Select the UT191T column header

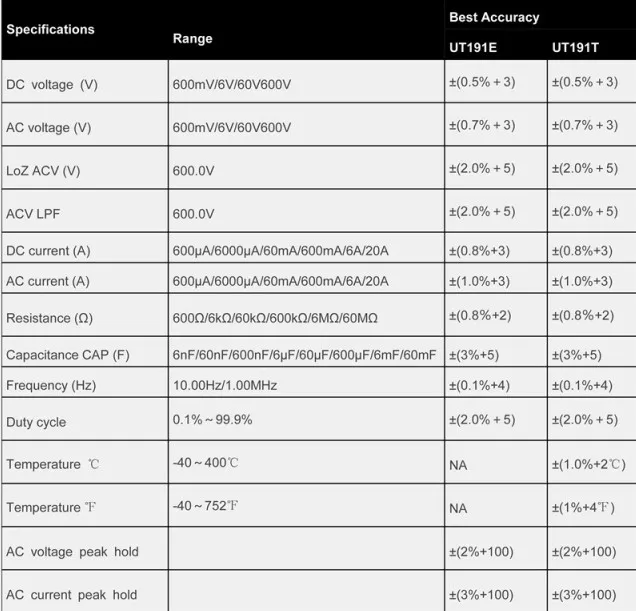(x=575, y=47)
